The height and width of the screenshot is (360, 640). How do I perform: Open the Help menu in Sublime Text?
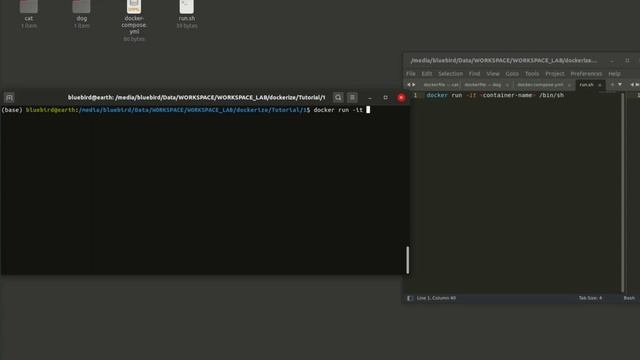click(614, 74)
